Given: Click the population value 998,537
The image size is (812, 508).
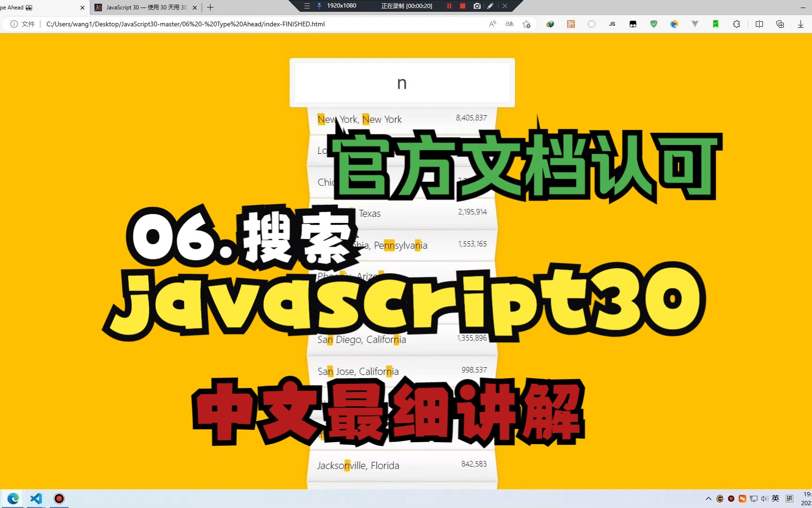Looking at the screenshot, I should pos(474,370).
